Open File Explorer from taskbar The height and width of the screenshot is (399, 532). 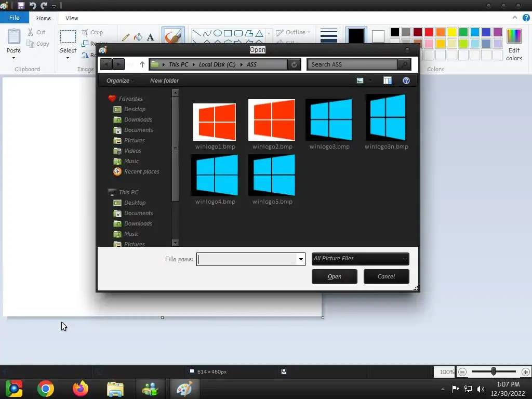tap(115, 389)
